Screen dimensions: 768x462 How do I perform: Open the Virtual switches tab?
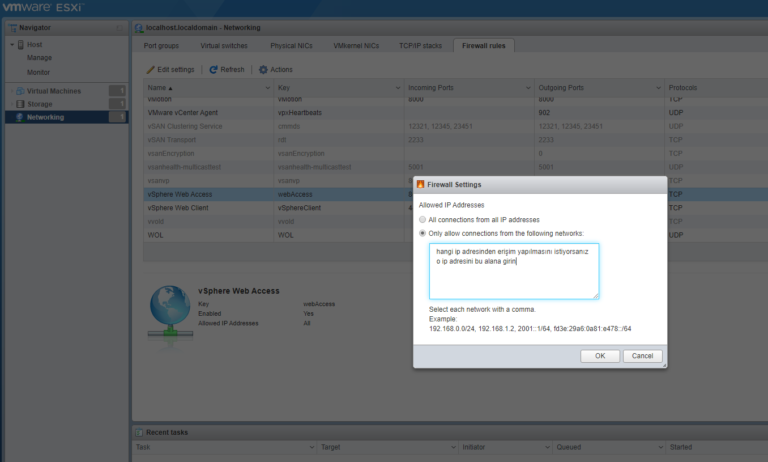point(224,46)
